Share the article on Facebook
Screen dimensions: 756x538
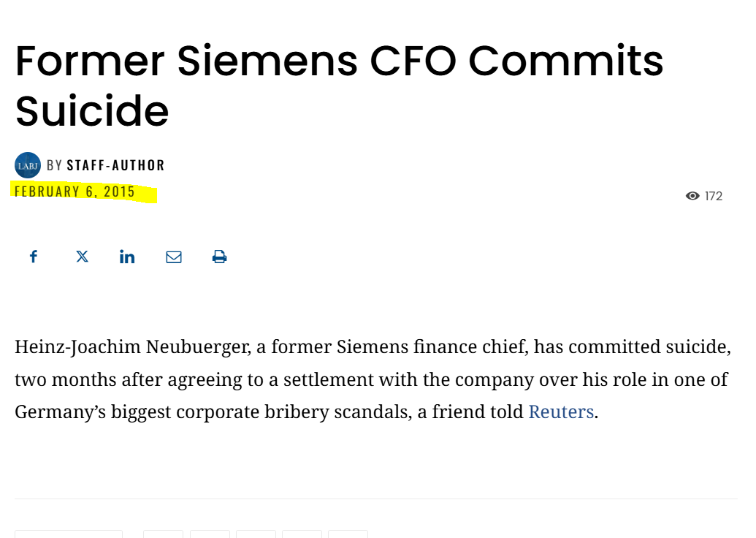(34, 257)
